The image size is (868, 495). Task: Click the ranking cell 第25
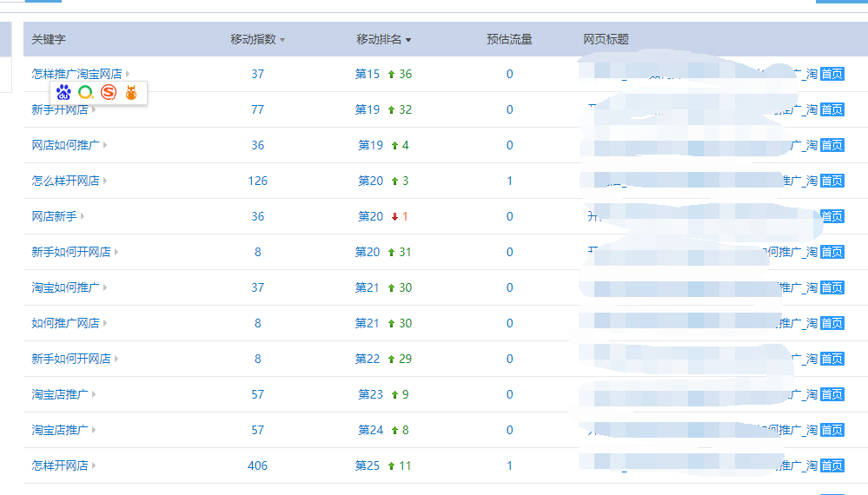tap(368, 465)
